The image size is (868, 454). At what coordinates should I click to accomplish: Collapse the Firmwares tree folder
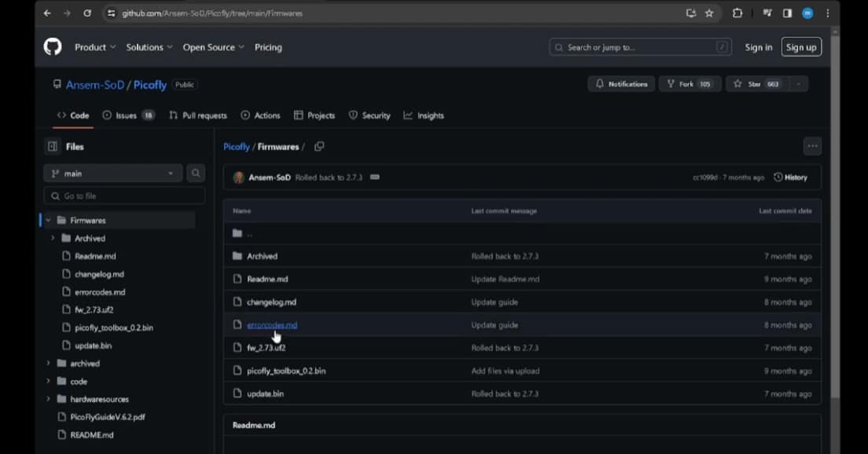point(48,221)
